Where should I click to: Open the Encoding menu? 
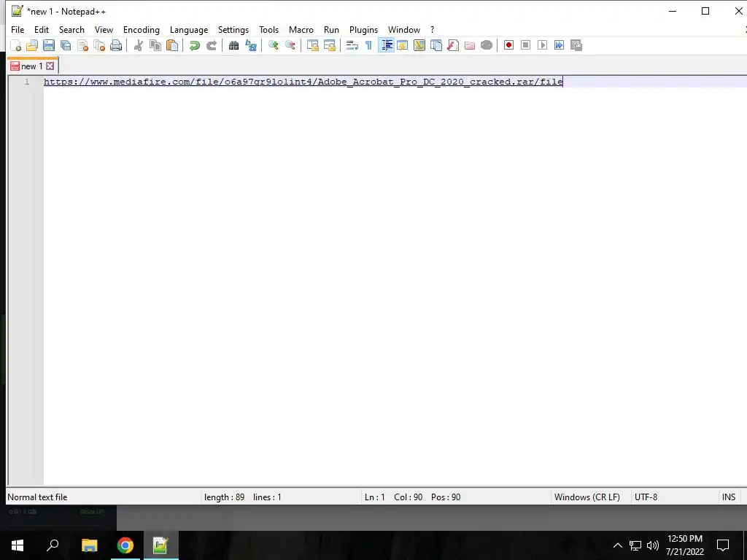141,29
